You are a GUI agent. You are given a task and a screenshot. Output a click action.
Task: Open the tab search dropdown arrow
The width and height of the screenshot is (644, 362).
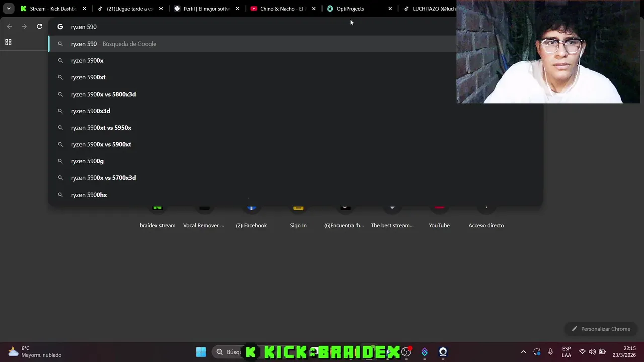[x=9, y=9]
